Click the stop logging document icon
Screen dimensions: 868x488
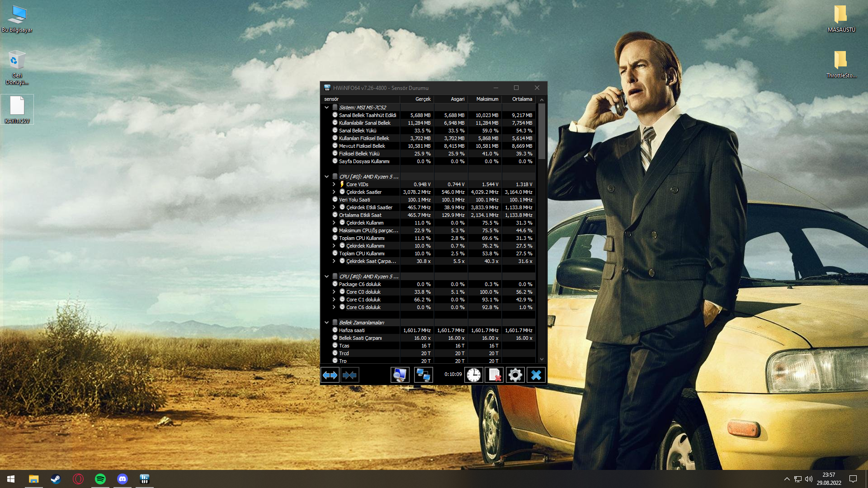(x=494, y=375)
